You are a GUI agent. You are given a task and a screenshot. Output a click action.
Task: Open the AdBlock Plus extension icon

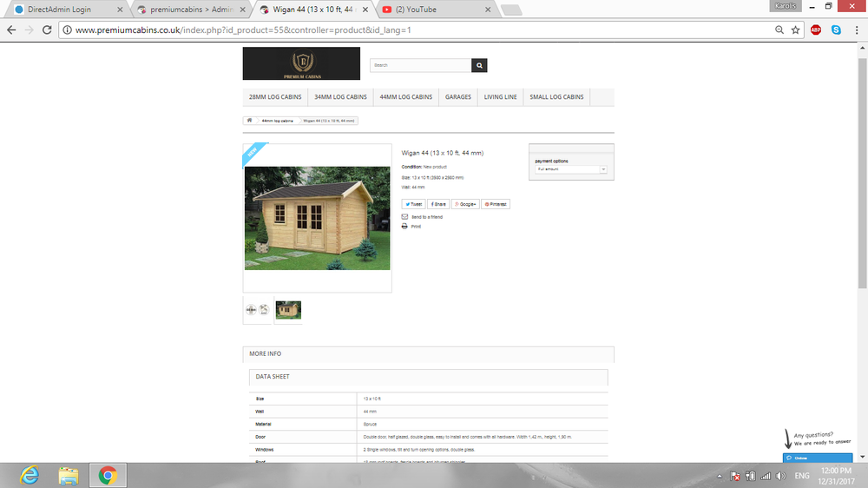point(815,30)
